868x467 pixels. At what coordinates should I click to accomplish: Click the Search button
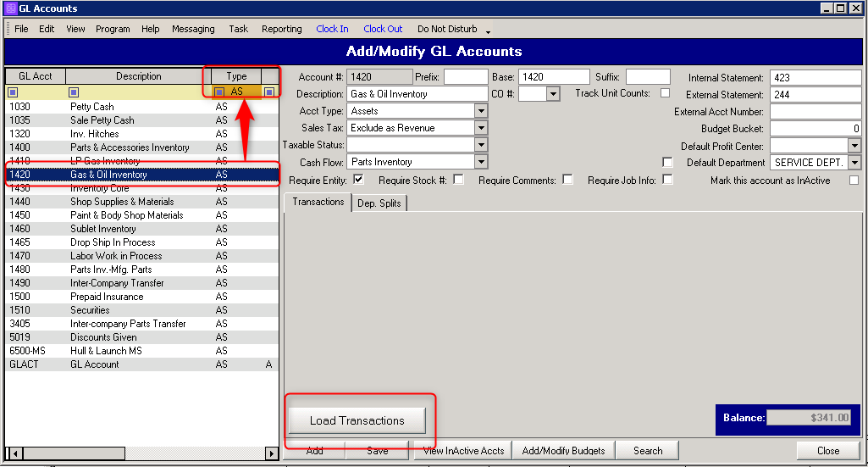pos(648,450)
